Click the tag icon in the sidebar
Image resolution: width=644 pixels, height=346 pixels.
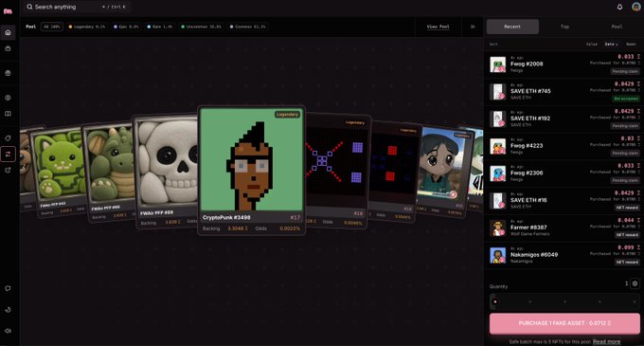pyautogui.click(x=8, y=138)
